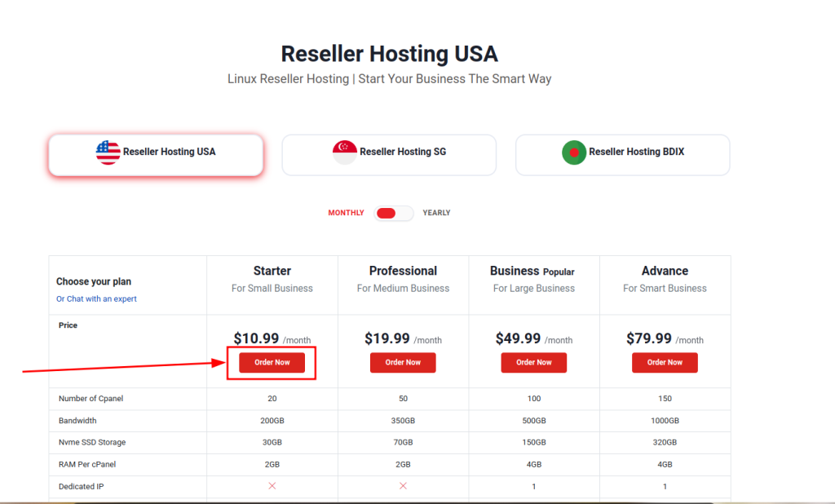Click the Business Popular plan heading
Image resolution: width=835 pixels, height=504 pixels.
click(532, 271)
